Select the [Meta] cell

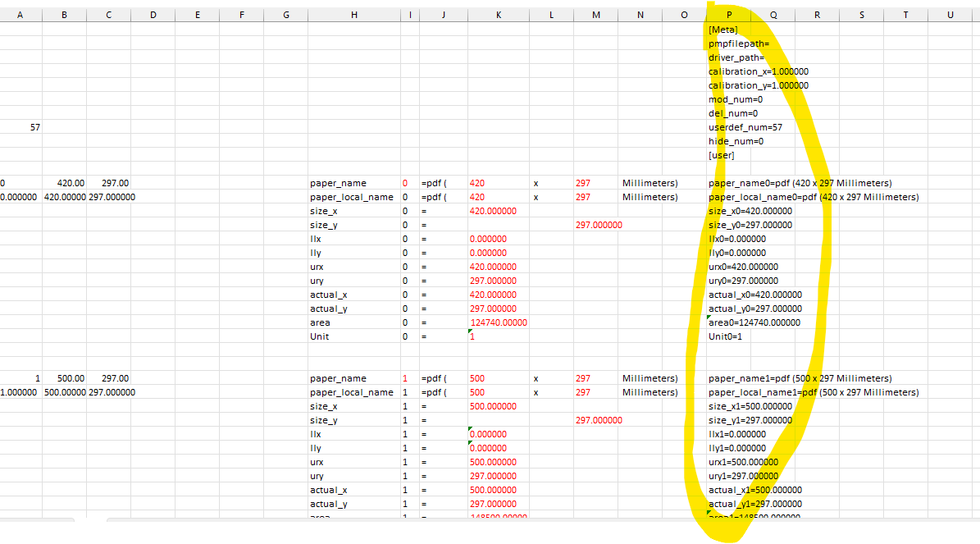coord(722,30)
